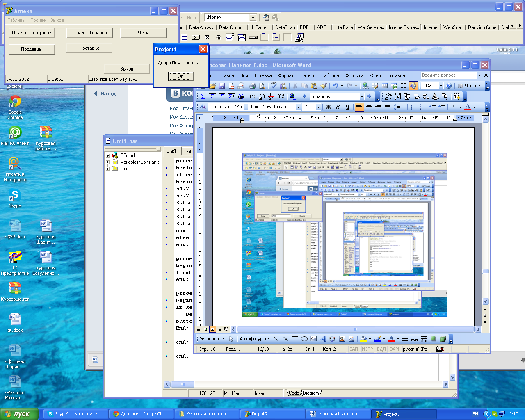The width and height of the screenshot is (525, 420).
Task: Open Word menu Вставка
Action: (263, 75)
